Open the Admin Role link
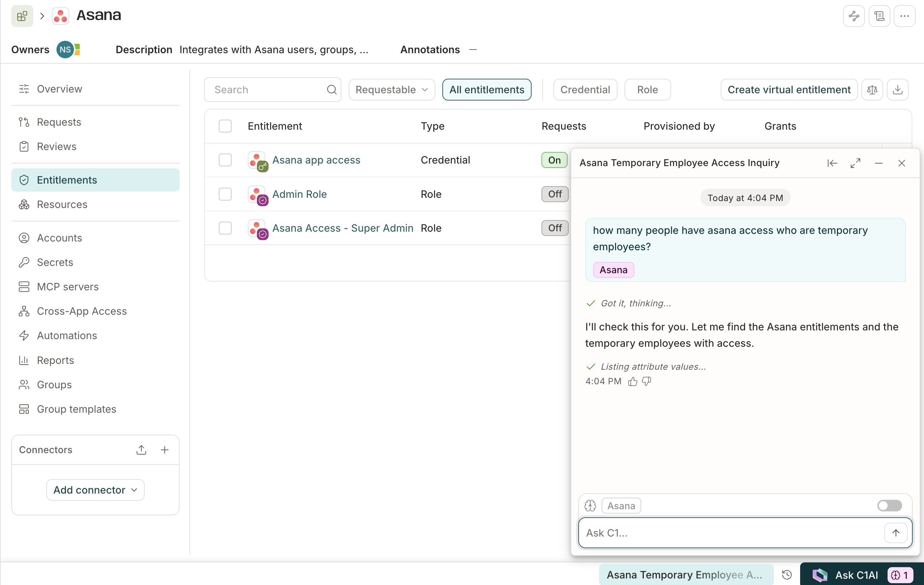The image size is (924, 585). (299, 194)
